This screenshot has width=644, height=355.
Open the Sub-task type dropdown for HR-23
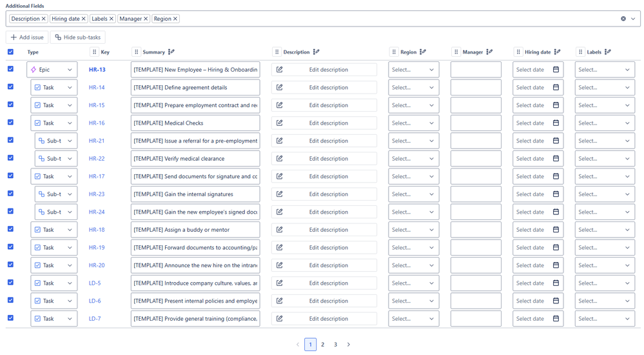point(56,194)
